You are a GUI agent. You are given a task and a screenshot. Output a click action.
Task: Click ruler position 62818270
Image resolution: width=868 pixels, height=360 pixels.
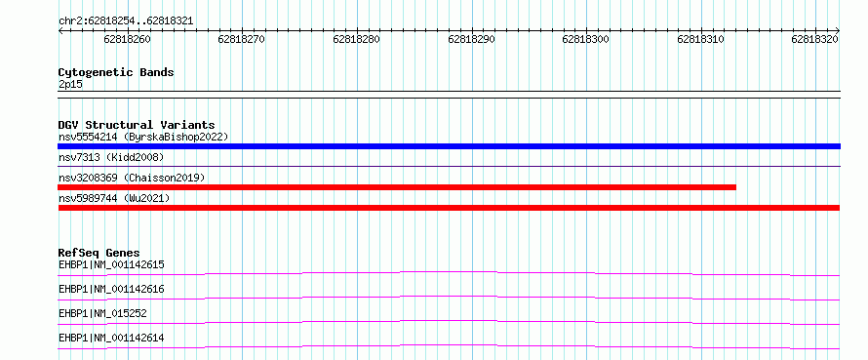[x=241, y=40]
